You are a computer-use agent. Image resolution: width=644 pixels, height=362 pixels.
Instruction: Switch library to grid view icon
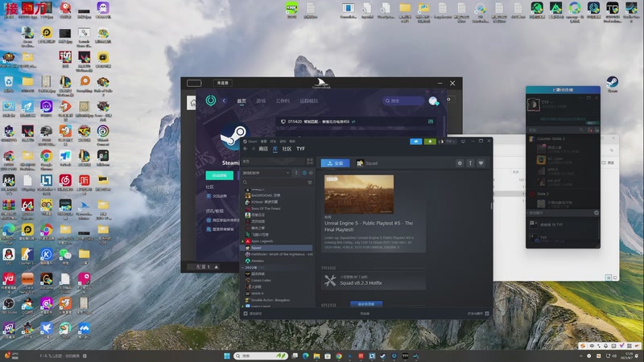point(310,162)
